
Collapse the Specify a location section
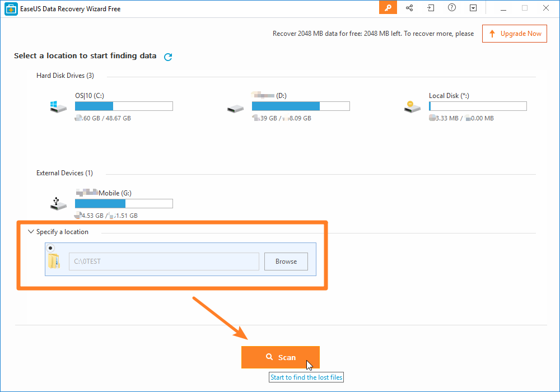coord(31,232)
